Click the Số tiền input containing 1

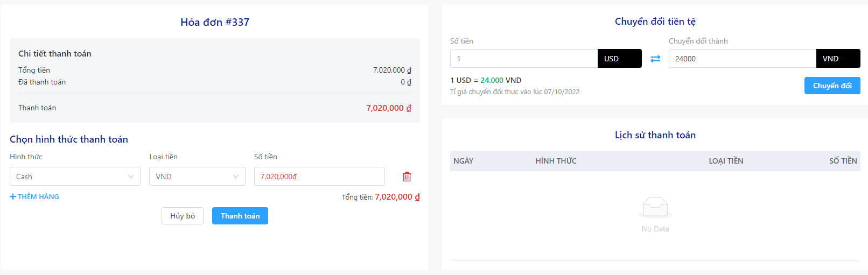coord(524,59)
